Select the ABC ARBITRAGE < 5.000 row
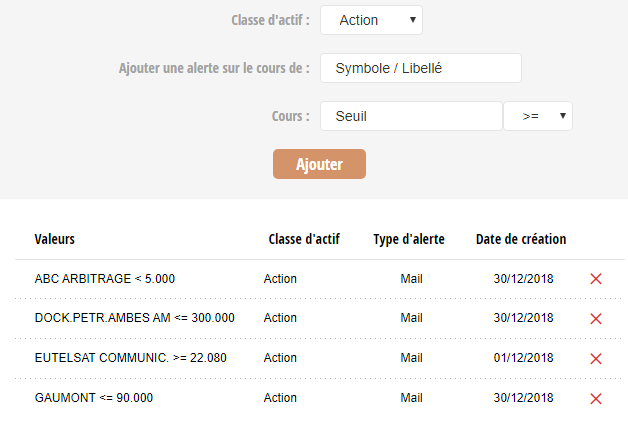 [320, 279]
